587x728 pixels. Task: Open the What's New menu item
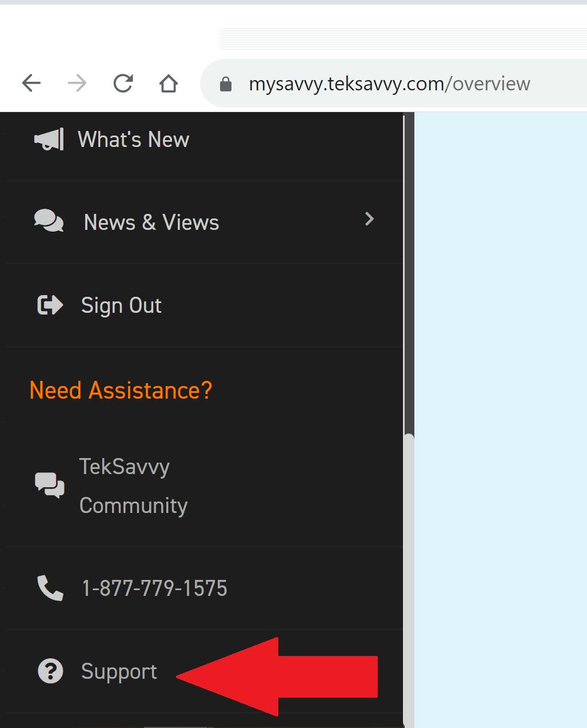(x=133, y=140)
